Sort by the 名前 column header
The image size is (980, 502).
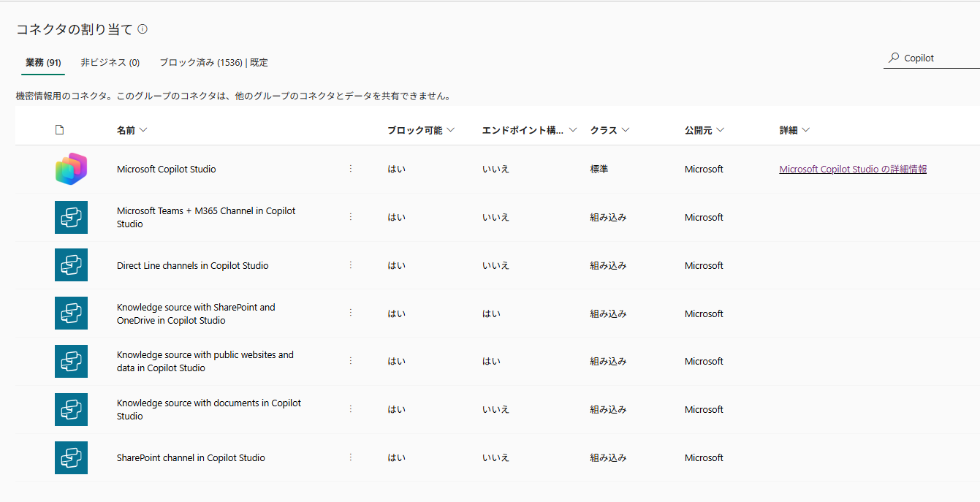[x=132, y=130]
